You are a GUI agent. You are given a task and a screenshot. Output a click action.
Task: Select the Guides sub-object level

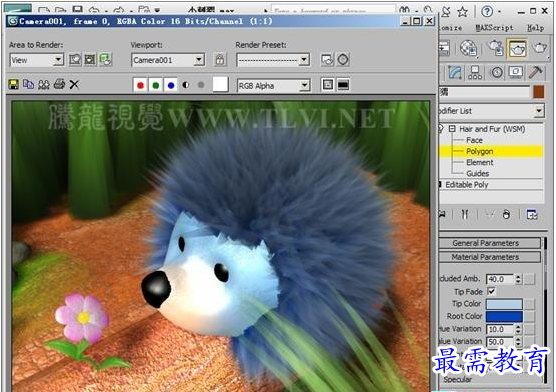[478, 173]
